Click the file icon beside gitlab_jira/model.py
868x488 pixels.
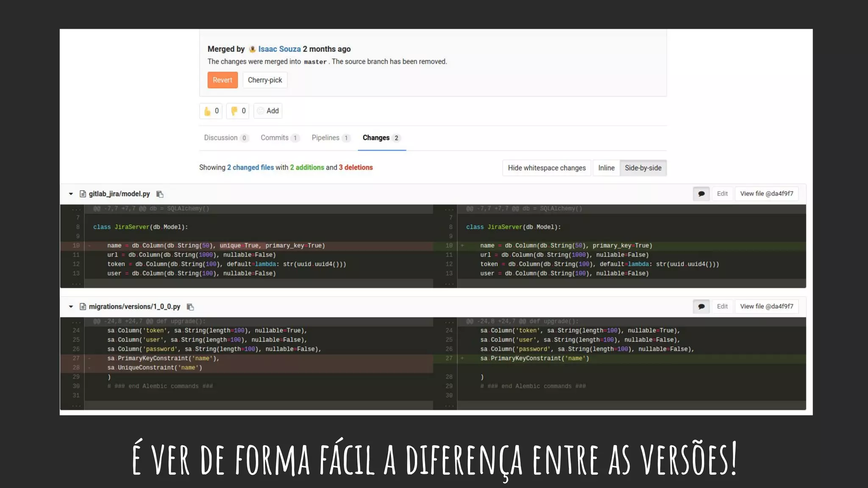pyautogui.click(x=83, y=194)
